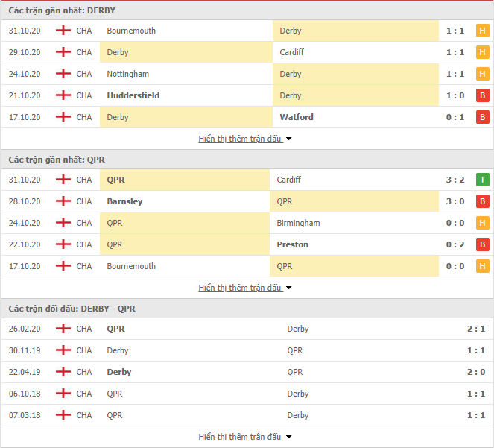The height and width of the screenshot is (448, 494).
Task: Click the red B badge for Huddersfield–Derby
Action: (x=482, y=95)
